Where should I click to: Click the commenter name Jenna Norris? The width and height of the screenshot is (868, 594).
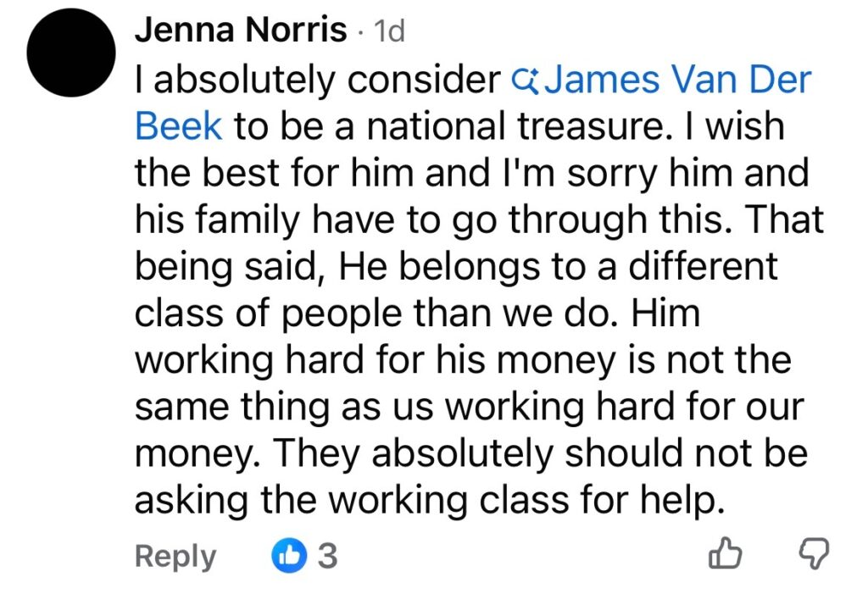[x=241, y=31]
